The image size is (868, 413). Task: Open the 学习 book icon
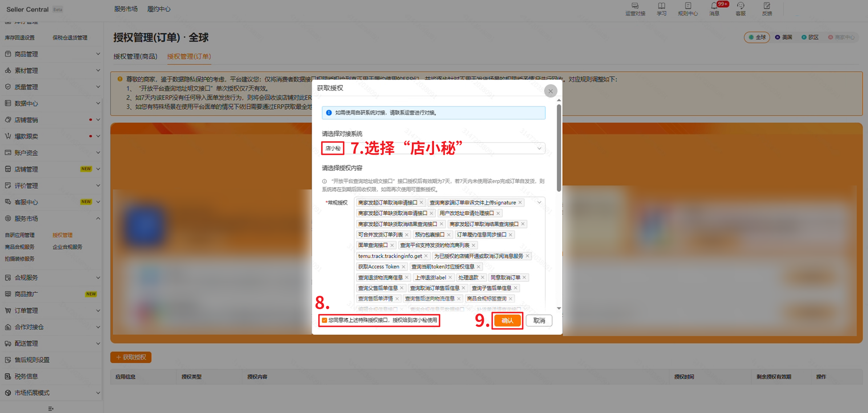(x=661, y=6)
